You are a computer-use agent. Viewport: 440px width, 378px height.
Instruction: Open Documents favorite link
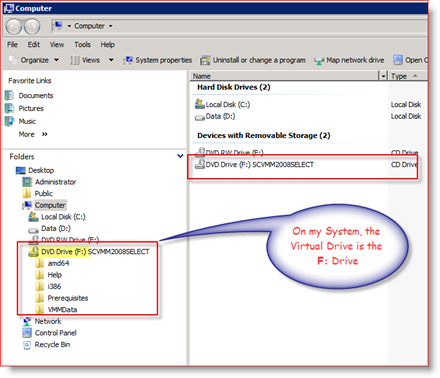pyautogui.click(x=36, y=96)
